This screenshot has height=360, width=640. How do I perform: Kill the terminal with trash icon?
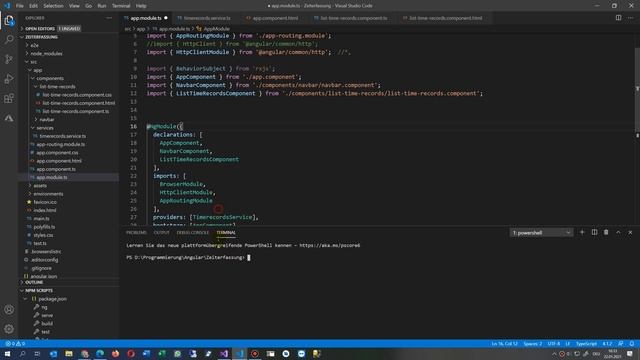point(606,232)
